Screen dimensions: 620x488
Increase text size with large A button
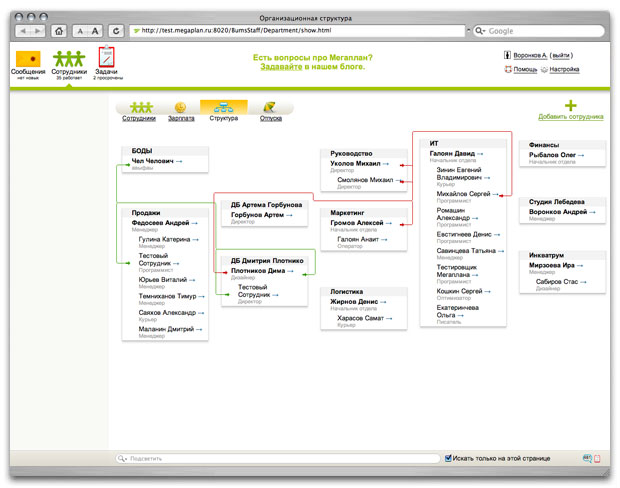click(x=95, y=31)
